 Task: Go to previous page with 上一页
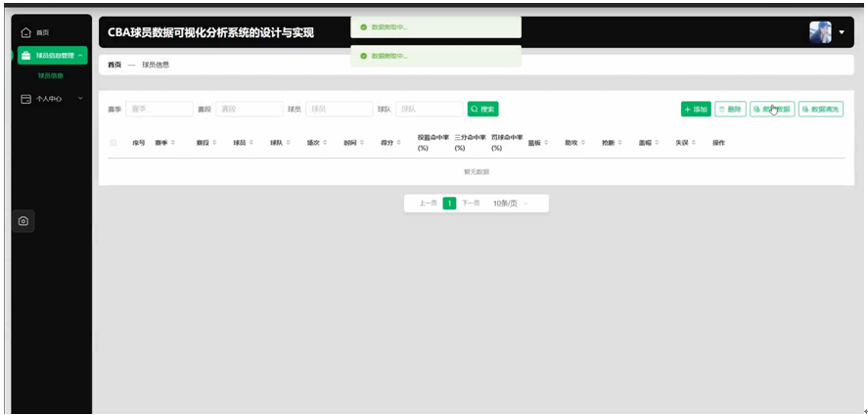pyautogui.click(x=428, y=204)
